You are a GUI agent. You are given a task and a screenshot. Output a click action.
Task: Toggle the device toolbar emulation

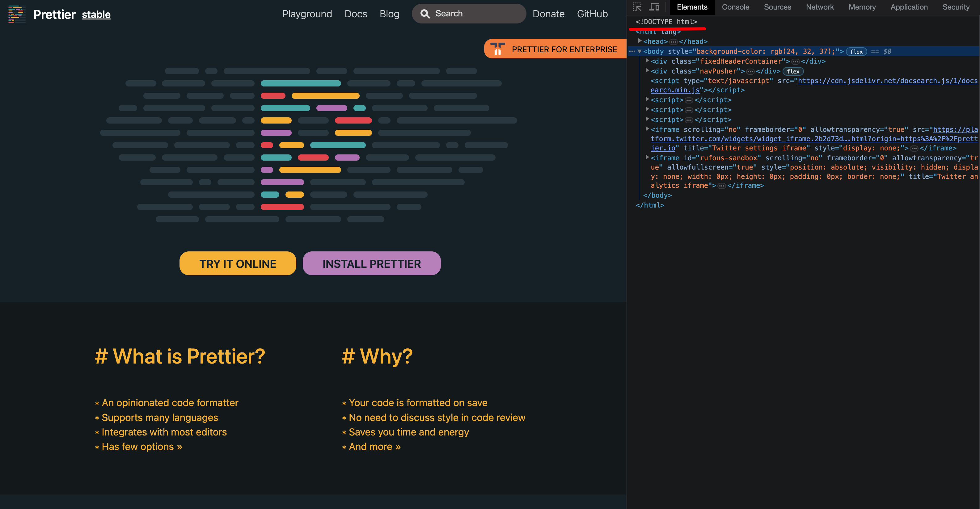click(654, 7)
